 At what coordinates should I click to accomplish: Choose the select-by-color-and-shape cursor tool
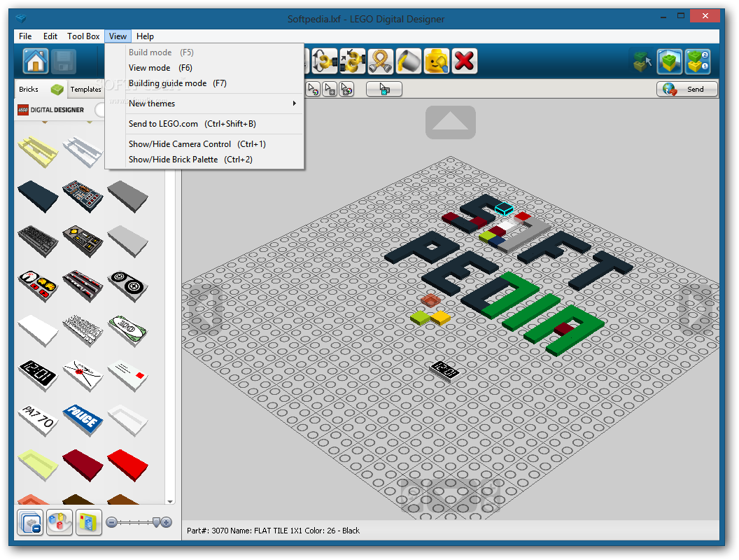click(346, 89)
